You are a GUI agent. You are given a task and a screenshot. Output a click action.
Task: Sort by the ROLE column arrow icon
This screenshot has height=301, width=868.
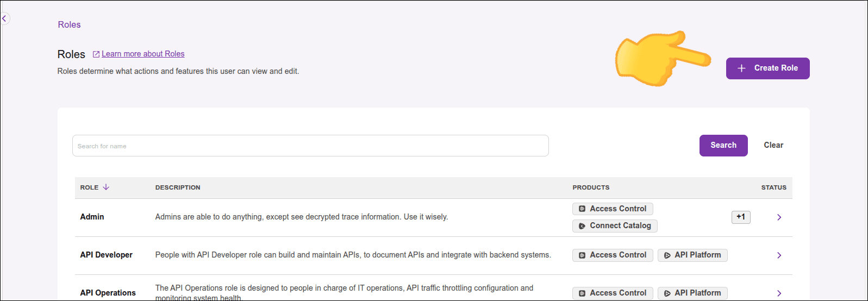pyautogui.click(x=106, y=187)
